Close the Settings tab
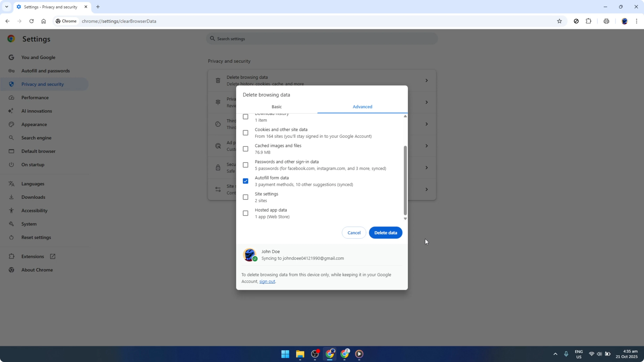This screenshot has height=362, width=644. pyautogui.click(x=86, y=7)
